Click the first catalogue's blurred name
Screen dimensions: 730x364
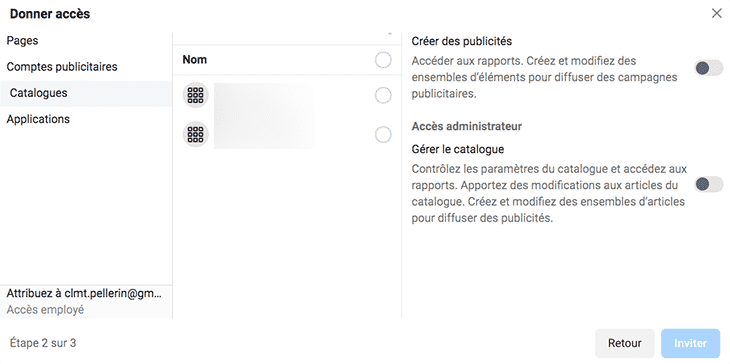pyautogui.click(x=264, y=99)
